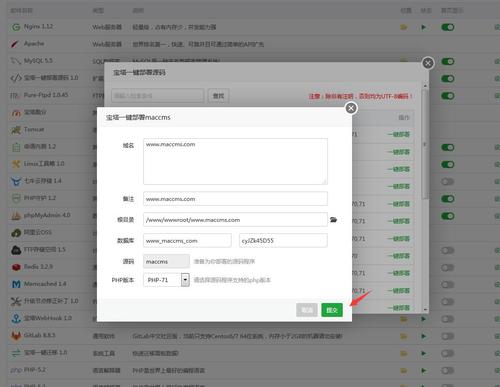Close the 宝塔一键部署源码 window behind
This screenshot has width=500, height=387.
428,63
